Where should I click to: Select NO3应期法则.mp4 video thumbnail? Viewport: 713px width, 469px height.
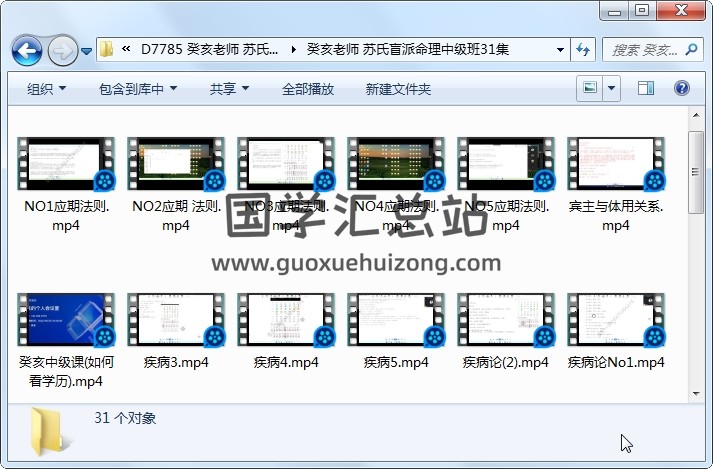coord(286,164)
